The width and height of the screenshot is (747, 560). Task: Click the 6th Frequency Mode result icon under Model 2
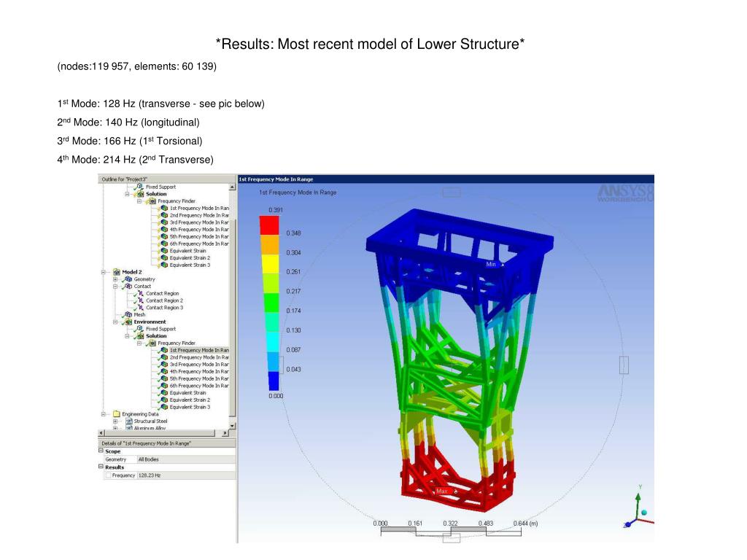pos(164,386)
